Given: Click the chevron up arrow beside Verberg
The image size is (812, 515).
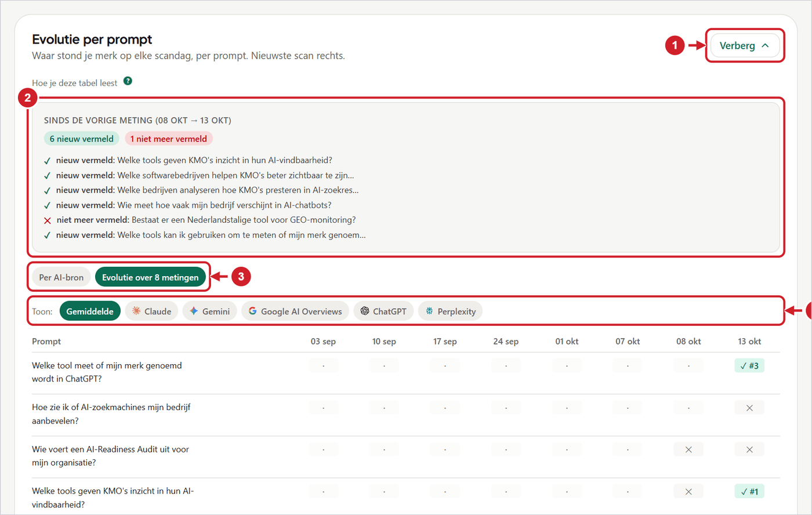Looking at the screenshot, I should tap(765, 45).
